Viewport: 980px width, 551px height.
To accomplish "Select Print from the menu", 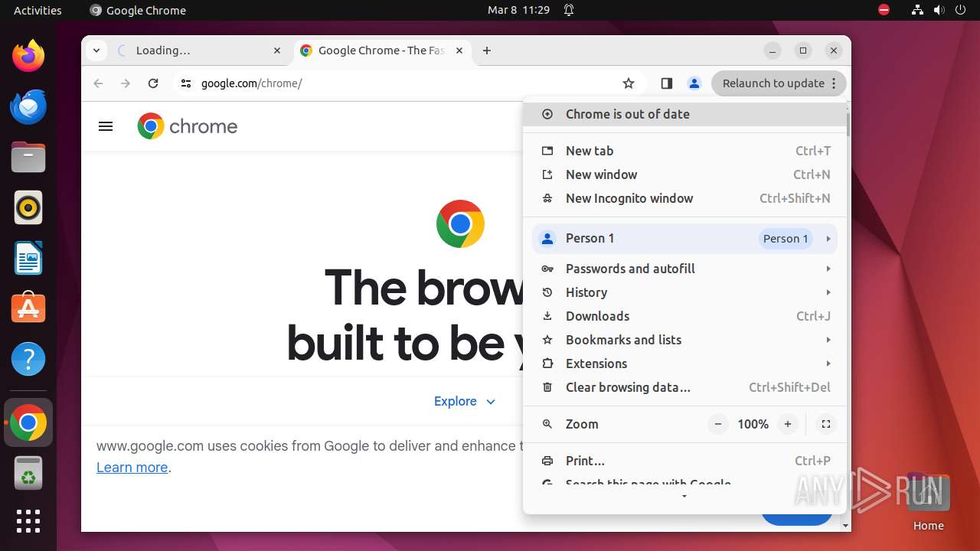I will coord(684,461).
